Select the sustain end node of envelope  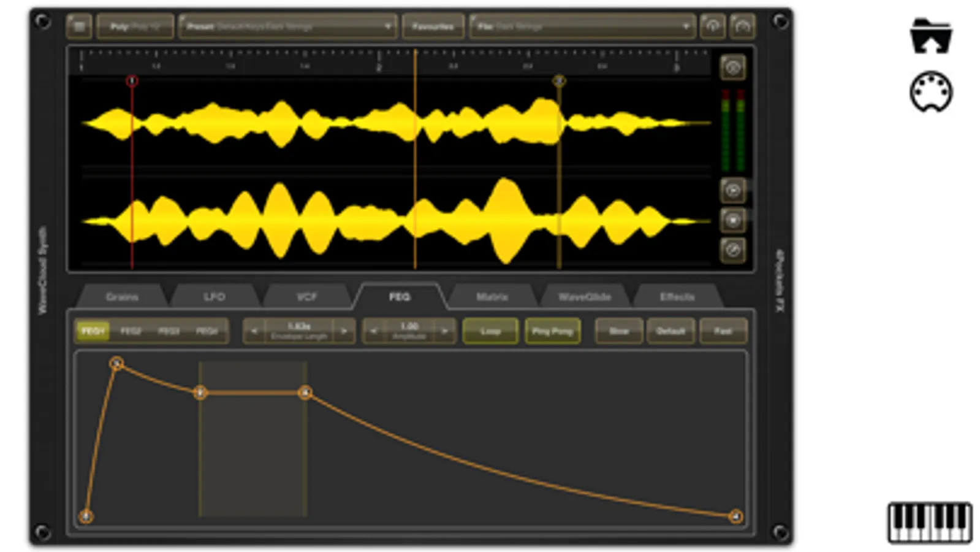point(305,393)
